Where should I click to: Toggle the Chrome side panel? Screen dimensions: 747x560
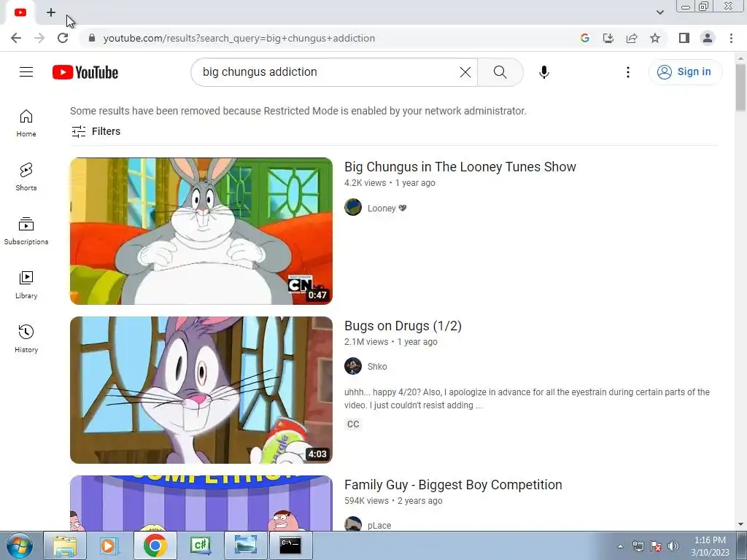tap(684, 38)
